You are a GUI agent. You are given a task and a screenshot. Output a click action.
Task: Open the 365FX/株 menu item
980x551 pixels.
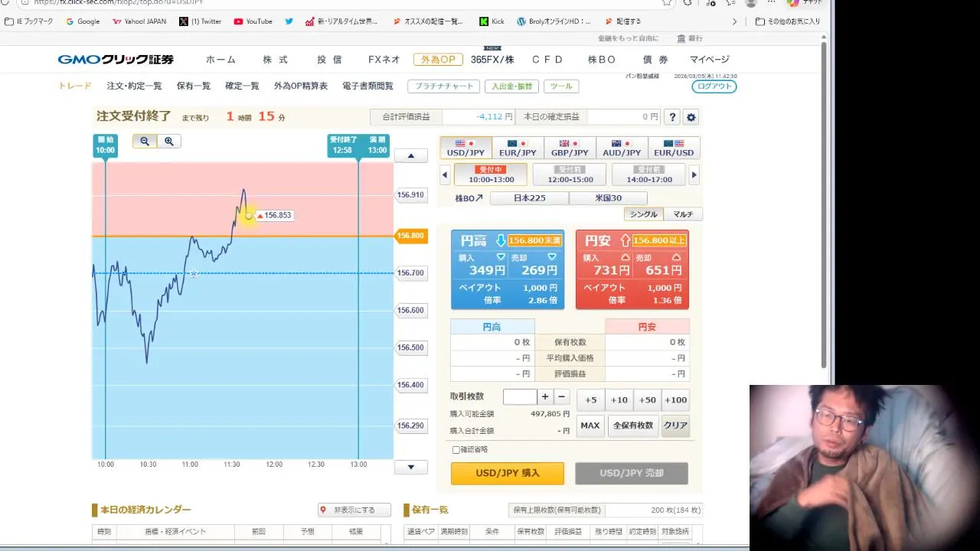point(492,60)
